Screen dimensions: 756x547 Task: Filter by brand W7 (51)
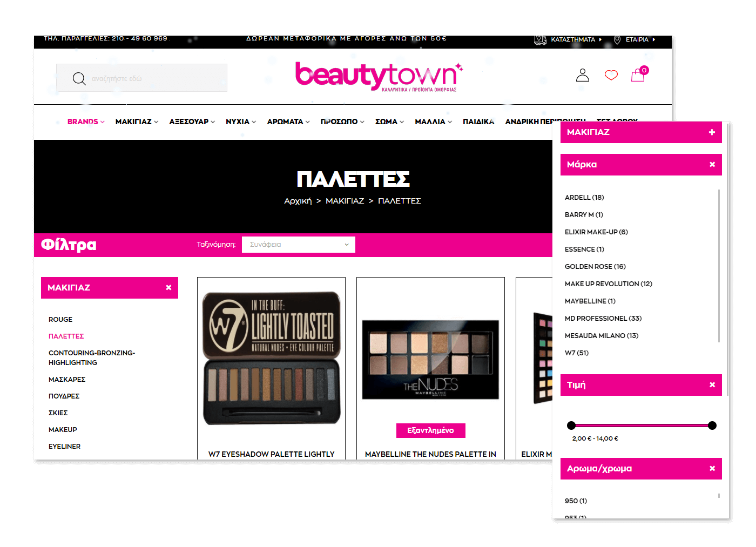577,353
